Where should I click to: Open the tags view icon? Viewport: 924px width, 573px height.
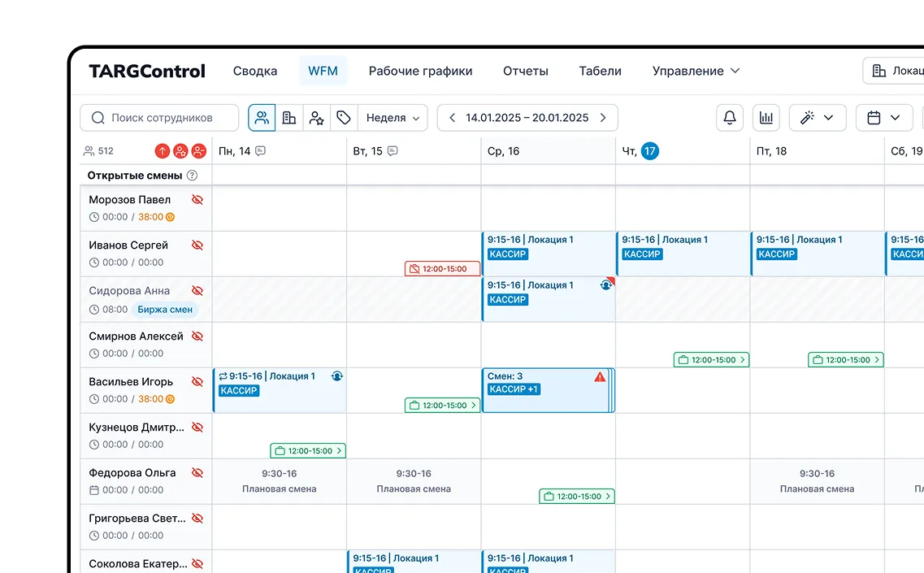tap(344, 118)
